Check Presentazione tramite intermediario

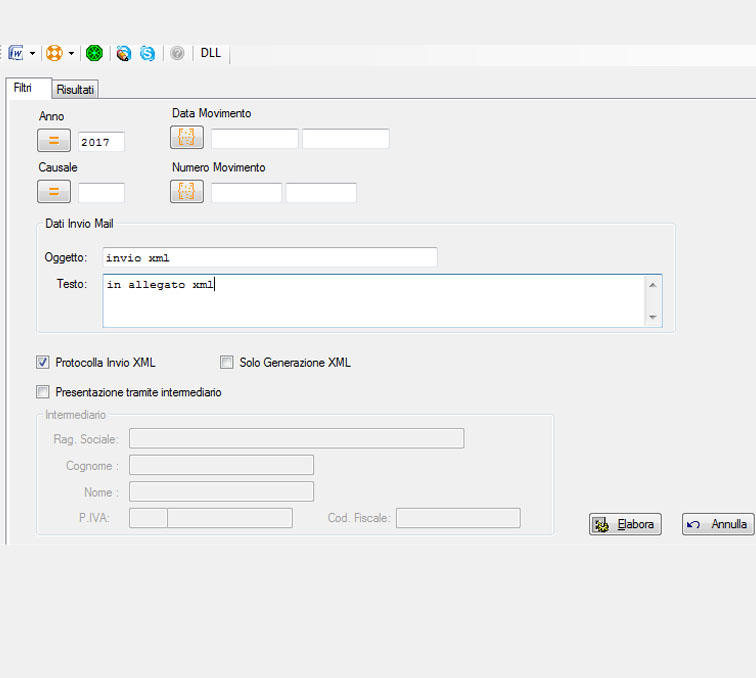pyautogui.click(x=43, y=392)
